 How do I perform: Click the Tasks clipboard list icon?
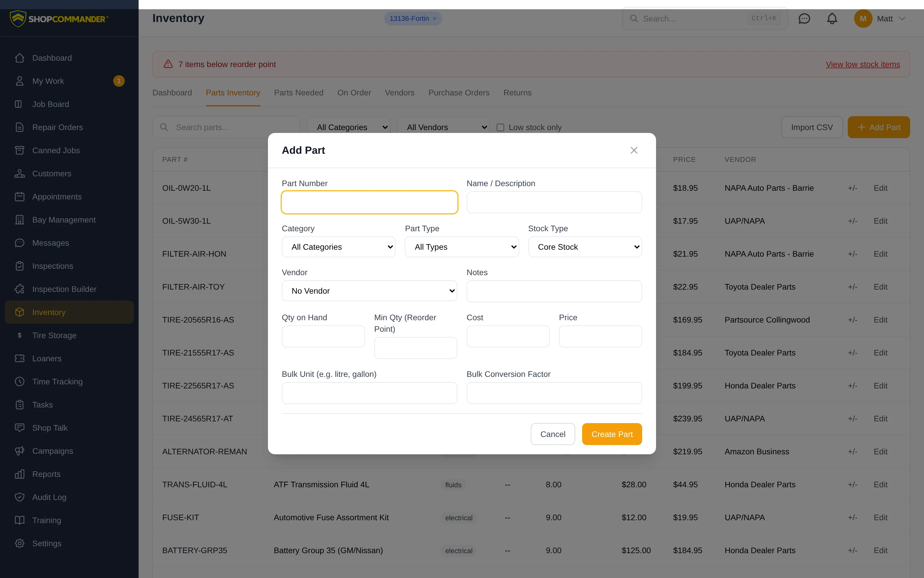pyautogui.click(x=19, y=405)
